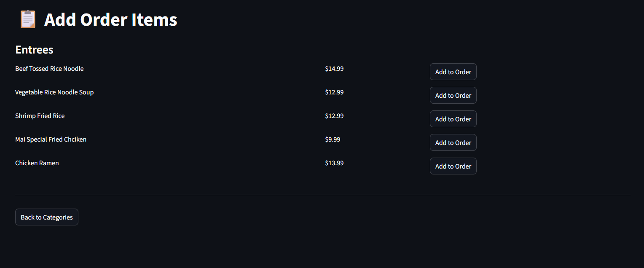
Task: Add Chicken Ramen to order
Action: coord(453,166)
